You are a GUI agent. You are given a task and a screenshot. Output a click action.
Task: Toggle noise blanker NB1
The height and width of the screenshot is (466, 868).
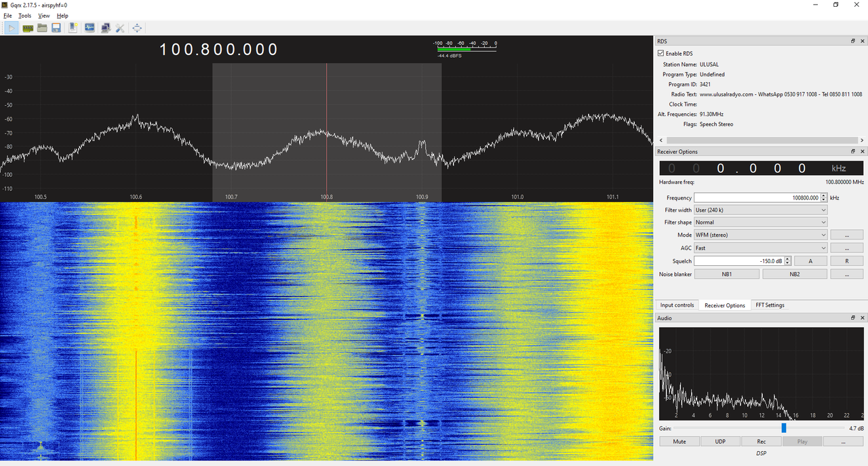coord(726,274)
